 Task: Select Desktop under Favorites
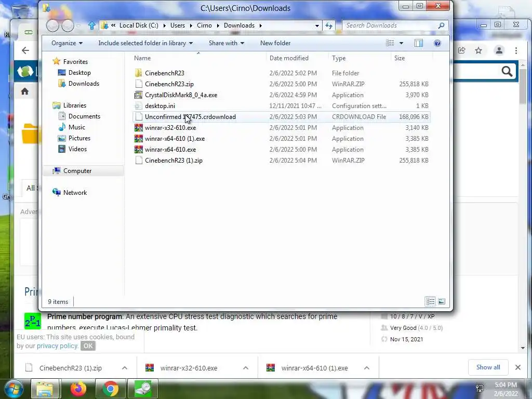[79, 73]
